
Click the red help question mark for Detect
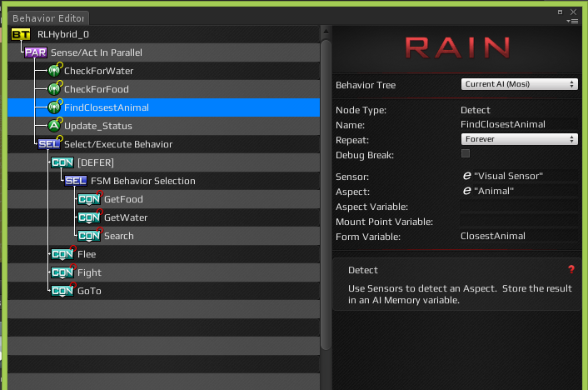pos(571,269)
